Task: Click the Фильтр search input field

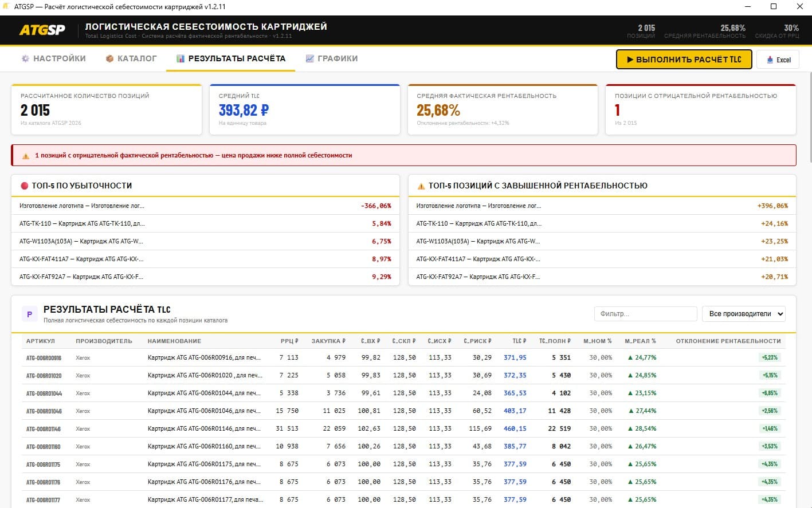Action: pos(645,314)
